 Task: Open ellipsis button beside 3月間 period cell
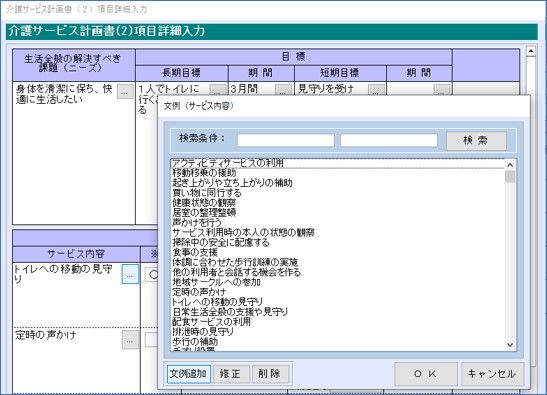(x=283, y=90)
